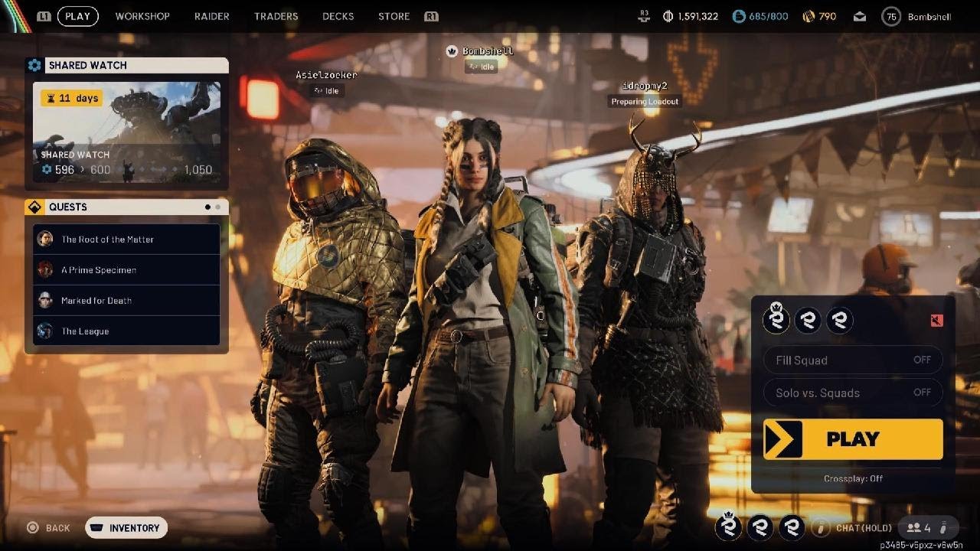This screenshot has width=980, height=551.
Task: Open the DECKS tab
Action: (338, 16)
